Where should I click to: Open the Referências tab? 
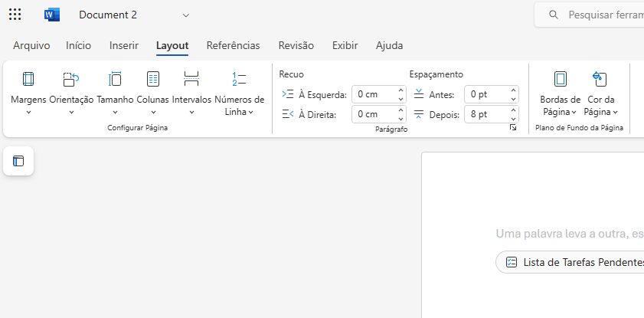point(233,45)
